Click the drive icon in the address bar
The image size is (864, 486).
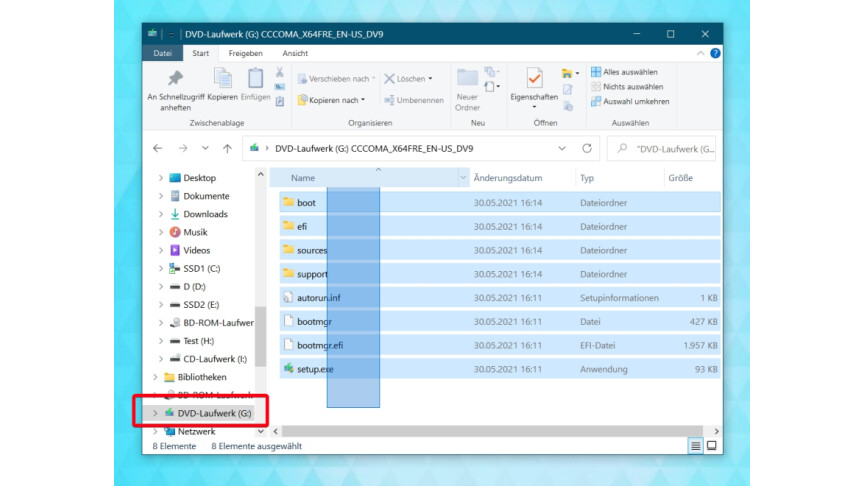coord(254,148)
